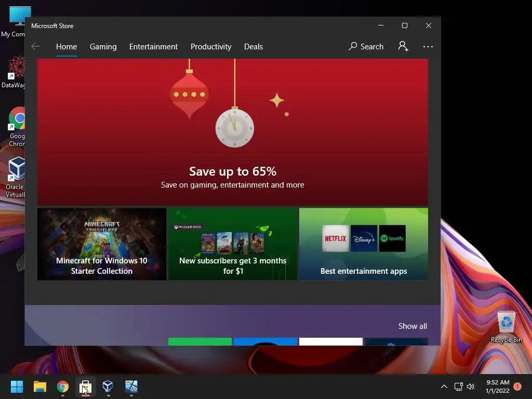Open the volume control tray icon
This screenshot has width=532, height=399.
point(471,387)
